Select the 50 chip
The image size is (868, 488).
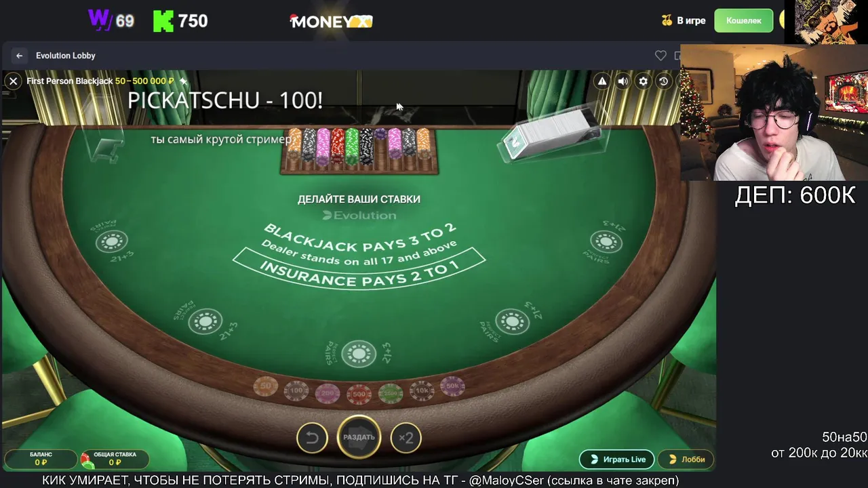[266, 386]
